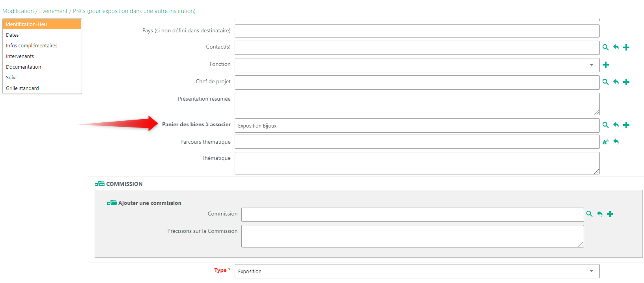
Task: Add a new basket with Panier plus icon
Action: point(626,125)
